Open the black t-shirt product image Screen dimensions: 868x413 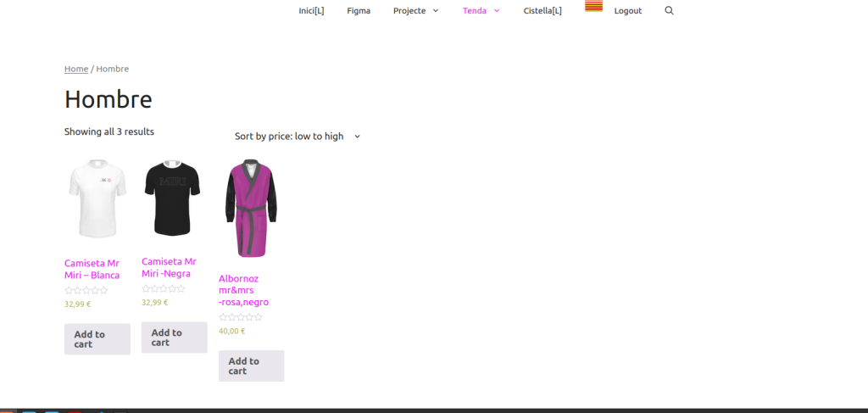click(173, 199)
